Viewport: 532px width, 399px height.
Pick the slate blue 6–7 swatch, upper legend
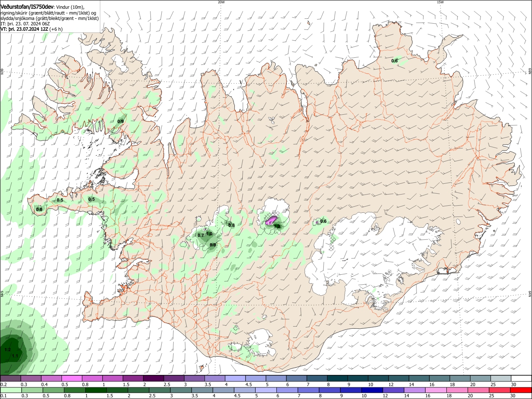297,379
